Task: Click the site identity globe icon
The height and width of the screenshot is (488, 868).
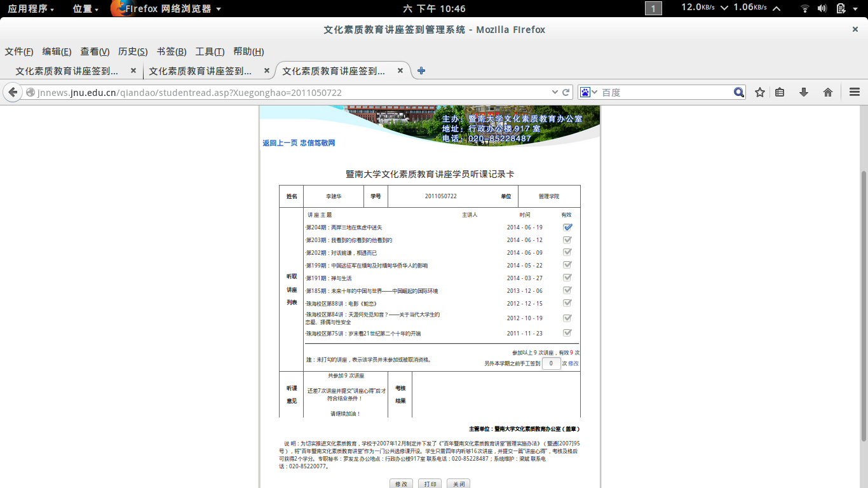Action: pos(30,92)
